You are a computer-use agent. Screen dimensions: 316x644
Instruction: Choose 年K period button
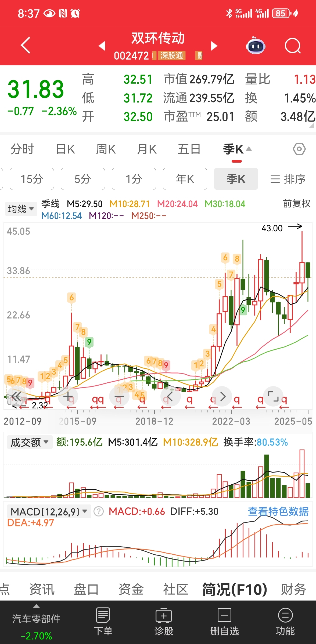click(x=185, y=179)
